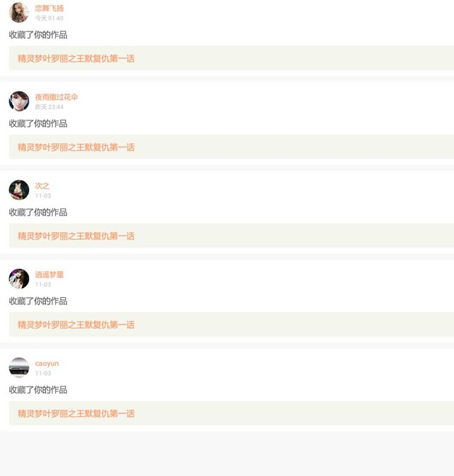The height and width of the screenshot is (476, 454).
Task: Open the work link under 恋舞飞扬's notification
Action: click(x=76, y=58)
